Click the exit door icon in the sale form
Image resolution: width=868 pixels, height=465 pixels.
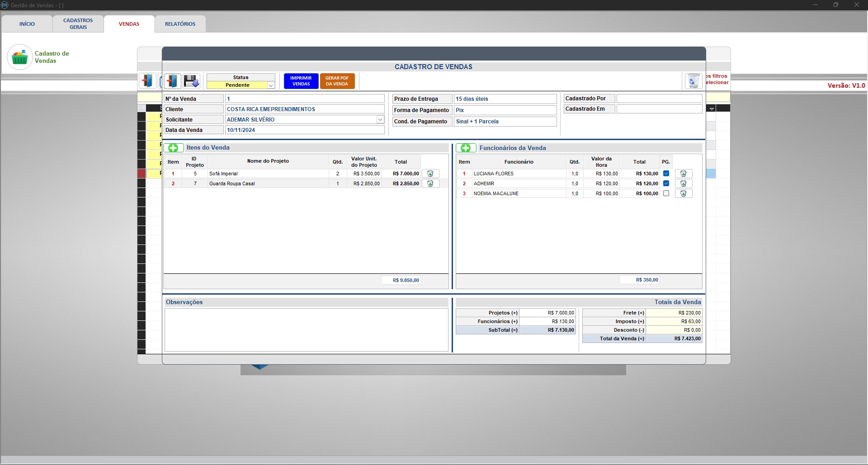click(172, 81)
